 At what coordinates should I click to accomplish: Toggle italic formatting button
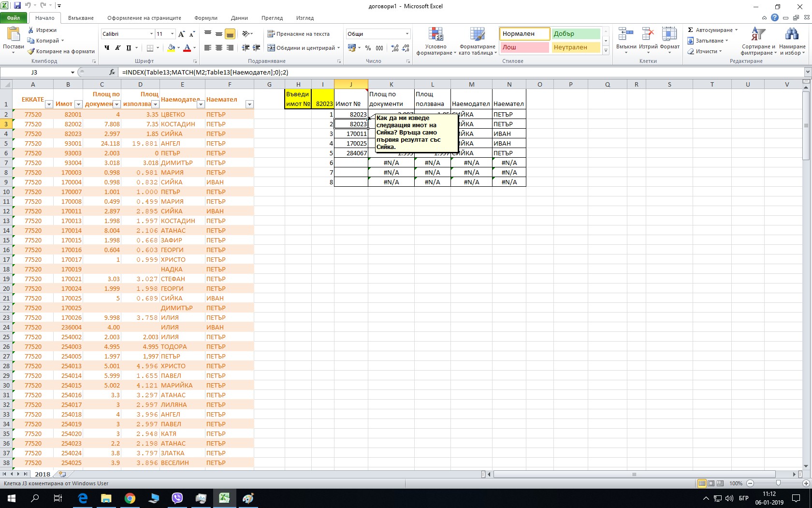tap(117, 48)
